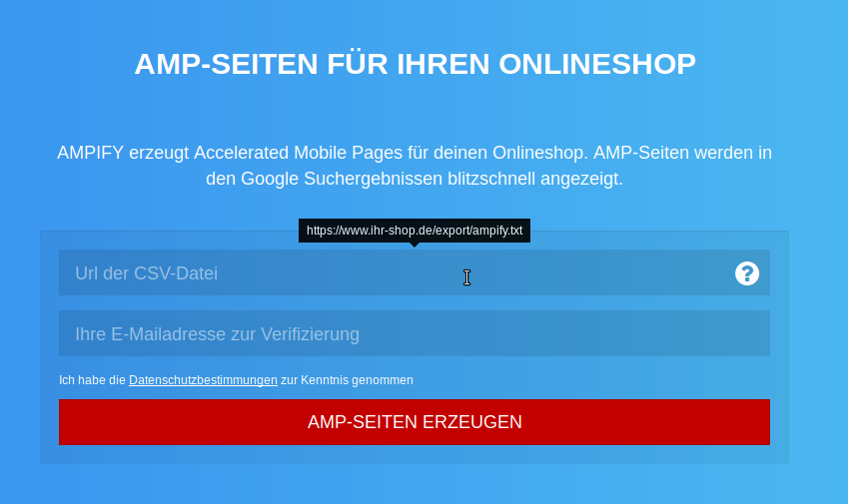Click the word AMPIFY in the description
848x504 pixels.
coord(90,153)
